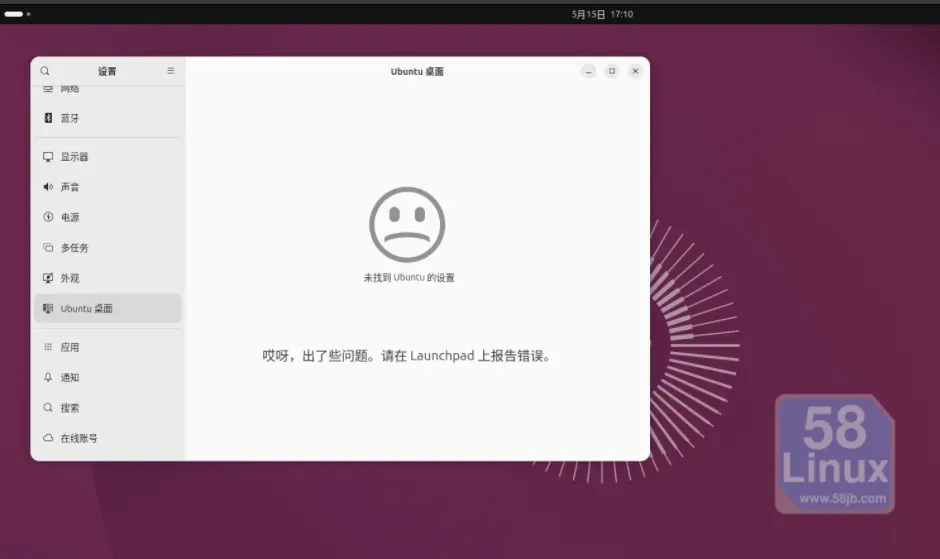The image size is (940, 559).
Task: Select the 显示器 monitor icon
Action: (48, 157)
